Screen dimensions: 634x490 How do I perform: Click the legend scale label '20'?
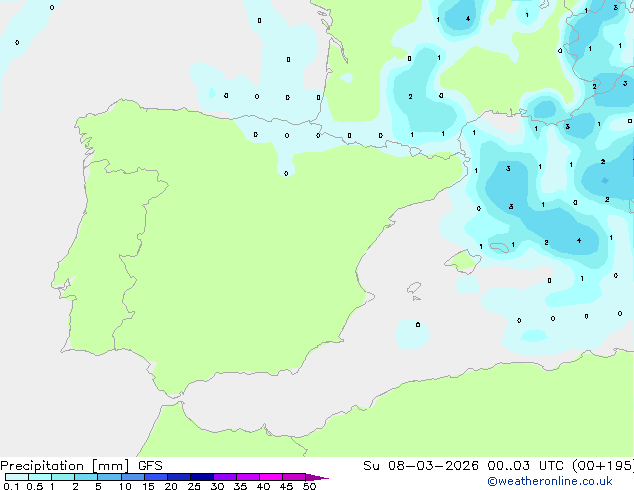pyautogui.click(x=171, y=486)
